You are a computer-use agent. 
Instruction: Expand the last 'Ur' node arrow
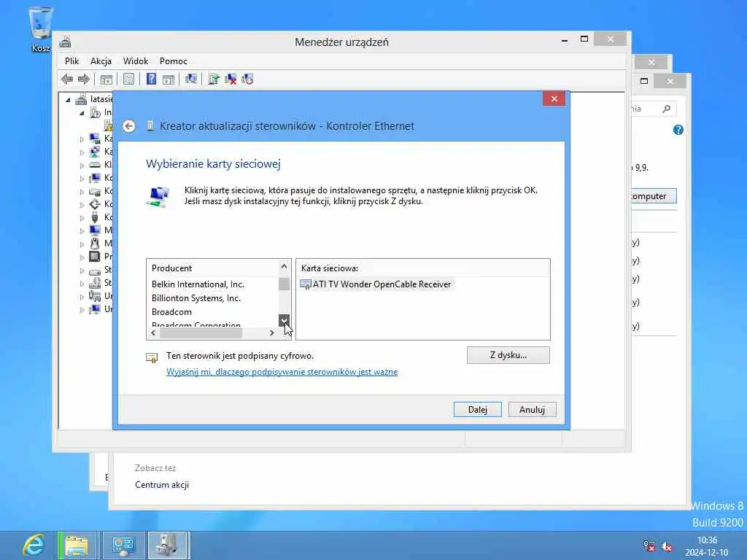point(82,309)
